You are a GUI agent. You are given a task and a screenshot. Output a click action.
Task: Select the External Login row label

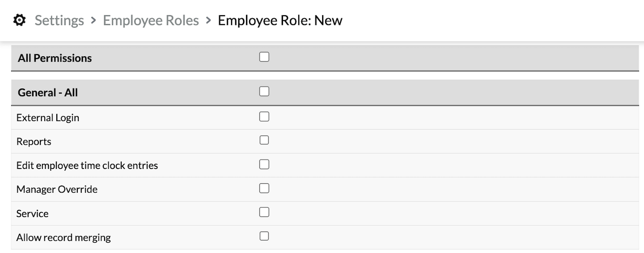pyautogui.click(x=48, y=118)
